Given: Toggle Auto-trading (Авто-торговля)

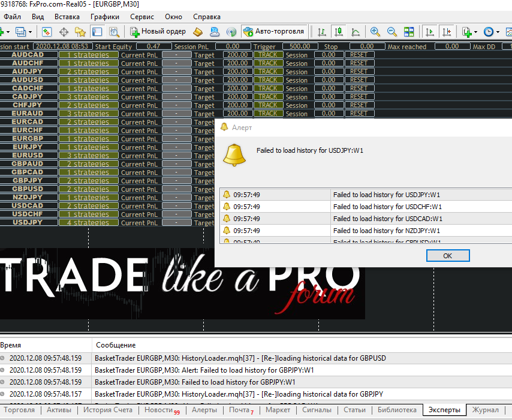Looking at the screenshot, I should (x=274, y=31).
